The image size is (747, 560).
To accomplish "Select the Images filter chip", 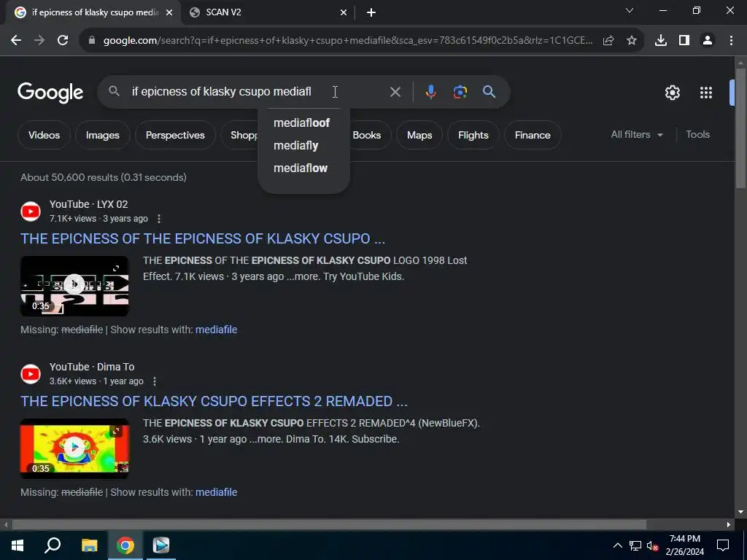I will point(102,135).
